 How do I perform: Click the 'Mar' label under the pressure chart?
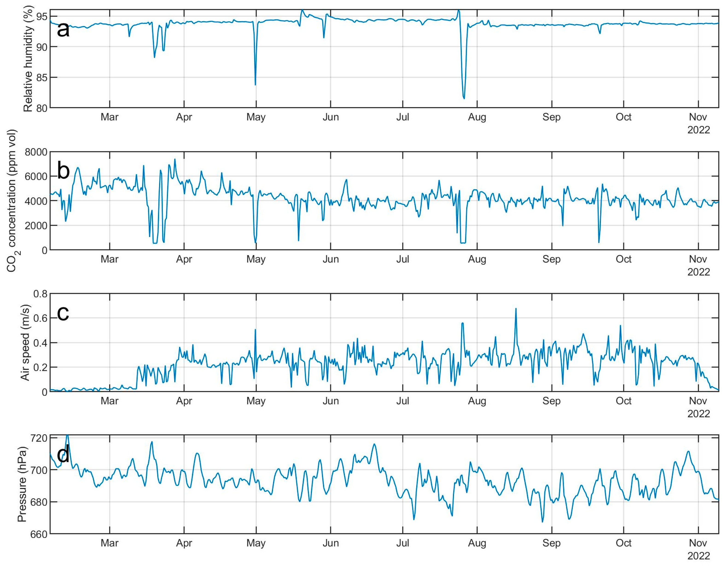(109, 543)
